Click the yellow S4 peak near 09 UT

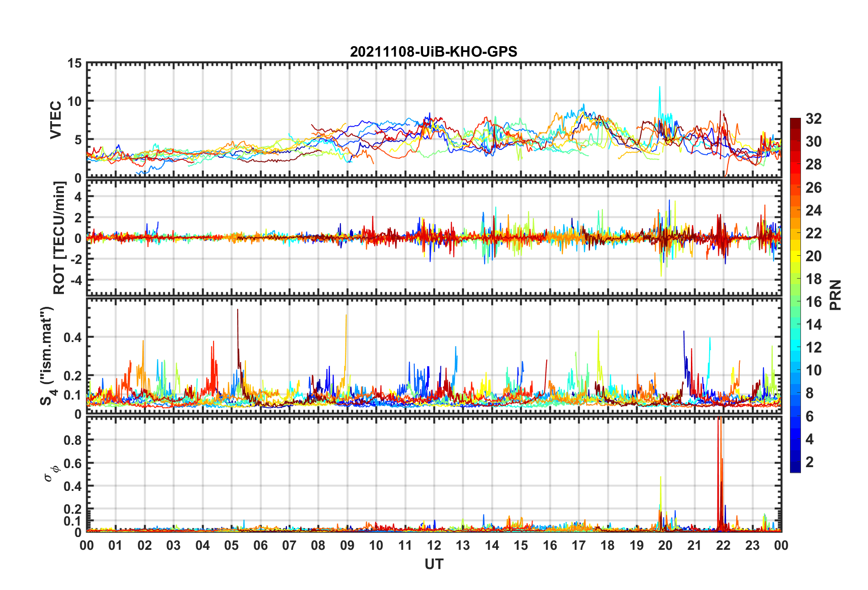click(x=345, y=347)
